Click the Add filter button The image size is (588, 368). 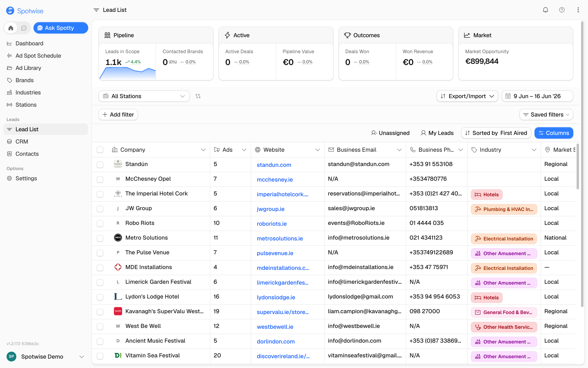coord(118,115)
